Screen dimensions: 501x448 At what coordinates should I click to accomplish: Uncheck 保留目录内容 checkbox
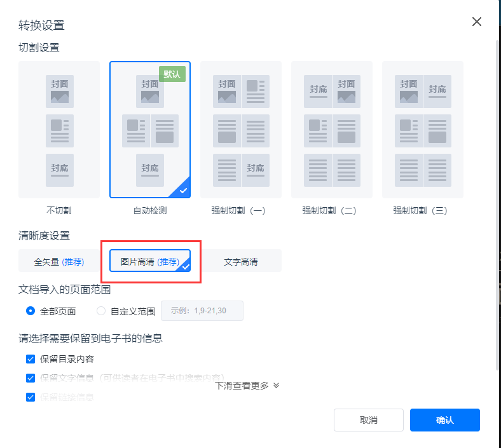[31, 359]
